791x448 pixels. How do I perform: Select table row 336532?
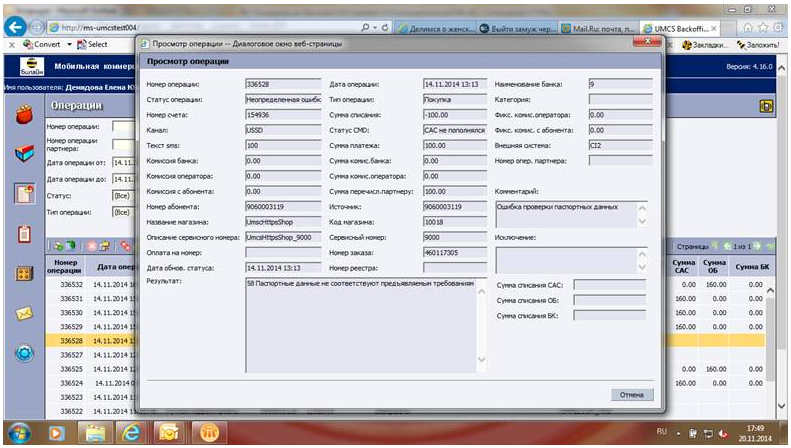(x=91, y=285)
